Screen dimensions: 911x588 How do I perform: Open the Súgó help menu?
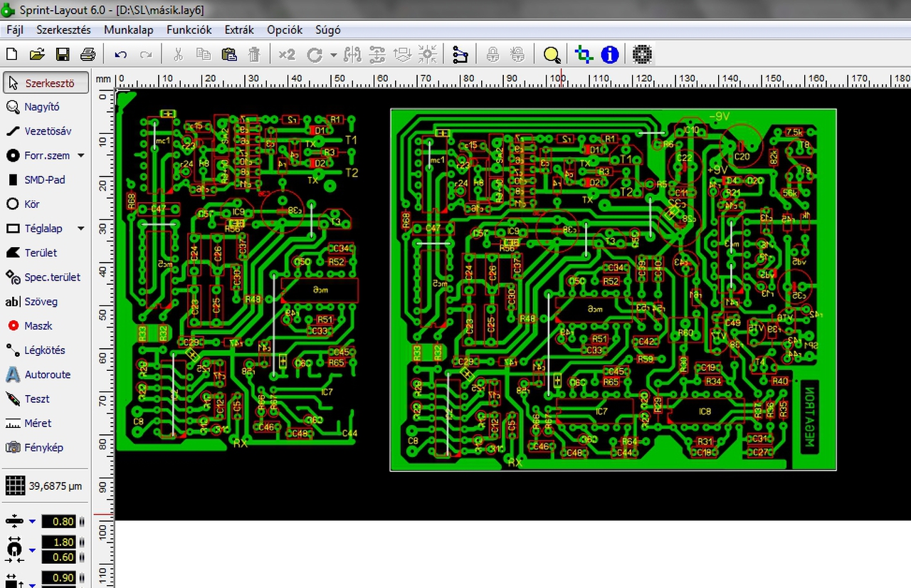327,30
